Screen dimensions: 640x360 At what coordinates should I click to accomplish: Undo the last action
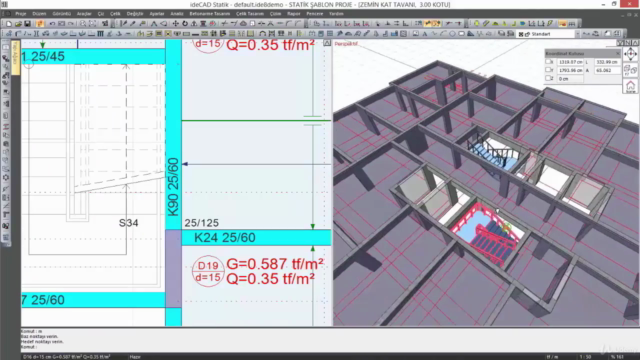pyautogui.click(x=52, y=24)
